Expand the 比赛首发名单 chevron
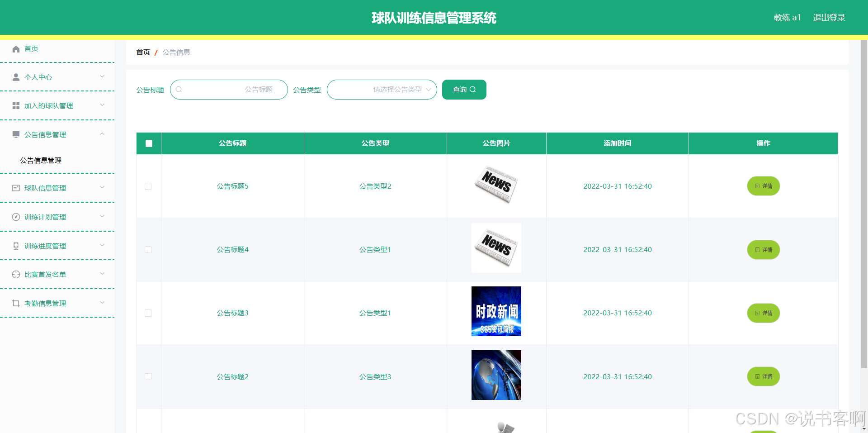This screenshot has width=868, height=433. pos(102,273)
